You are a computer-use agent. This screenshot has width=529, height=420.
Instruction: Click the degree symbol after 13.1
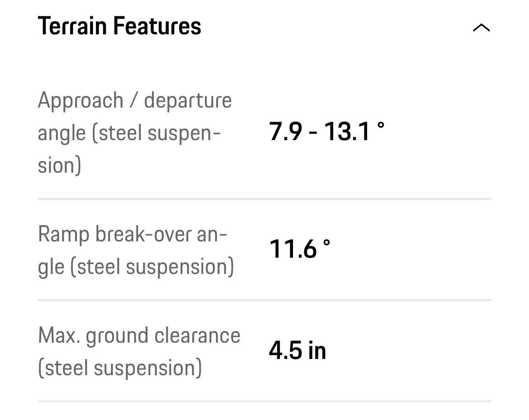(381, 126)
